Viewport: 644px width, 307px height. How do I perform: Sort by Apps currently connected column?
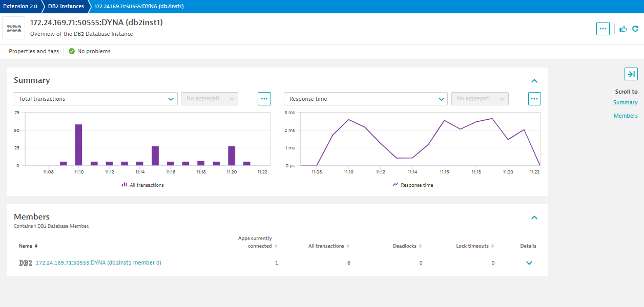(258, 242)
